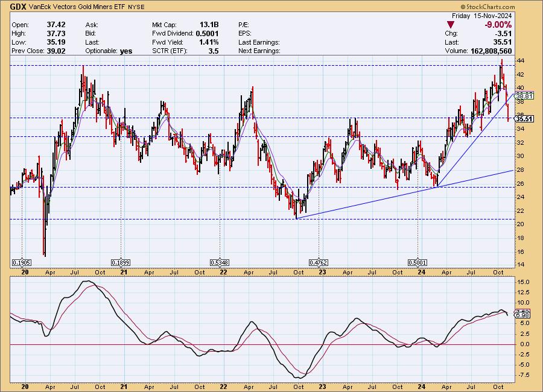Click the EPS label

click(x=245, y=34)
